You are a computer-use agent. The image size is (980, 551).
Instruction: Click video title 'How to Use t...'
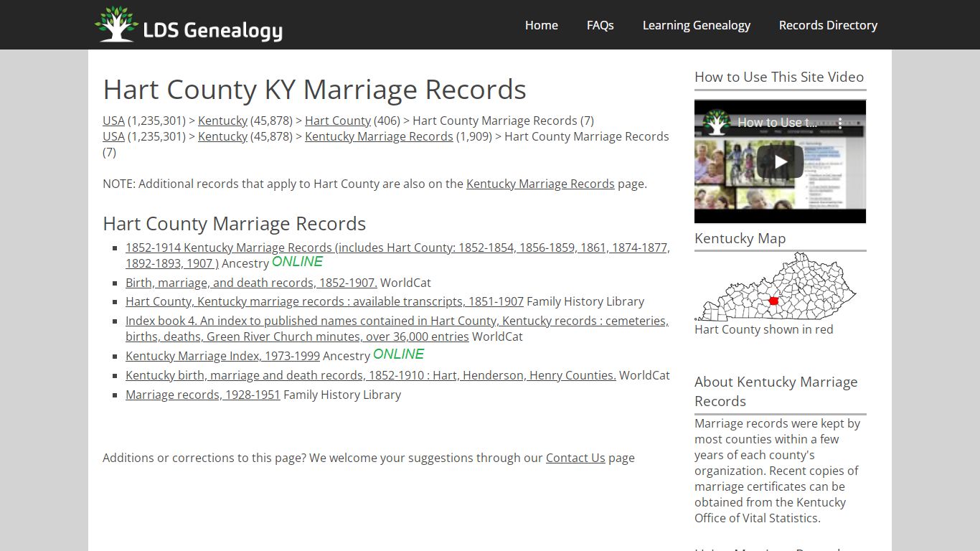click(777, 123)
